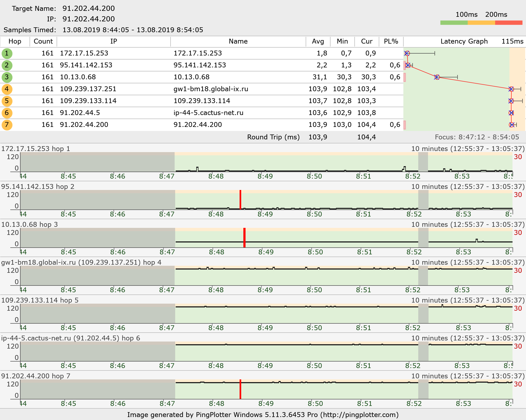
Task: Click the orange hop 5 circle icon
Action: point(7,101)
